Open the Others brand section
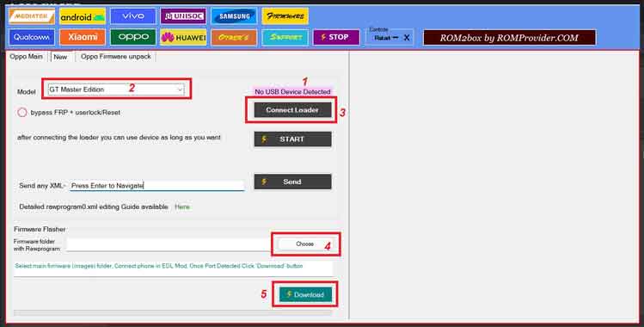The height and width of the screenshot is (327, 644). (x=234, y=37)
